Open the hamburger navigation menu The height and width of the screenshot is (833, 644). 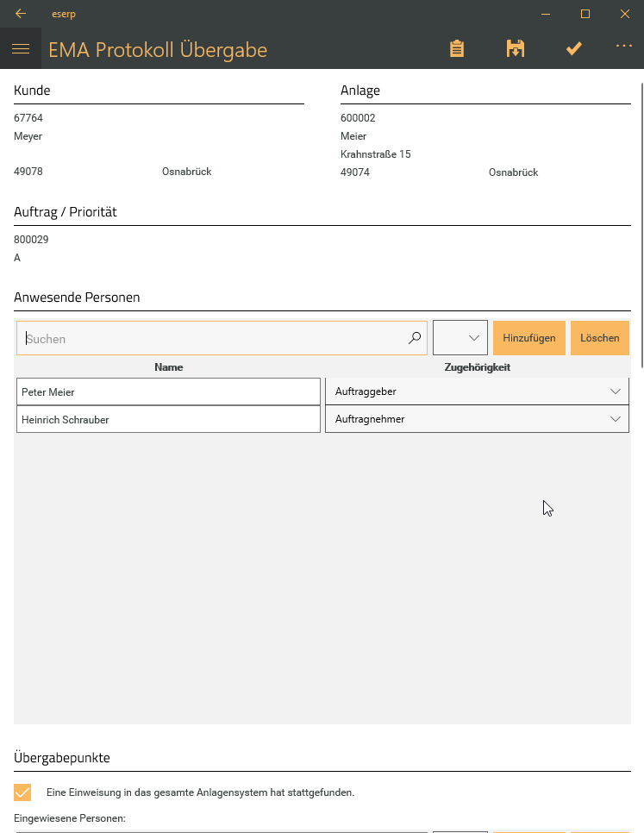pos(21,49)
